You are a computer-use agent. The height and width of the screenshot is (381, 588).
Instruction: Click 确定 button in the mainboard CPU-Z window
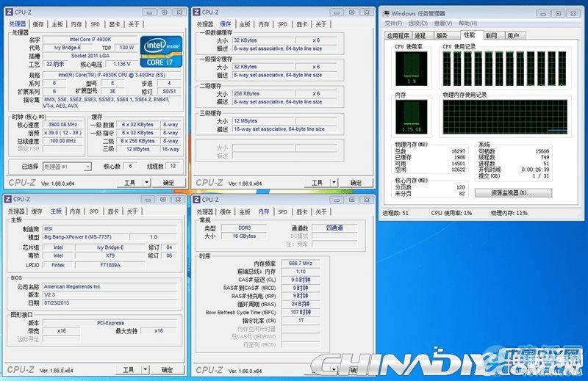point(167,369)
